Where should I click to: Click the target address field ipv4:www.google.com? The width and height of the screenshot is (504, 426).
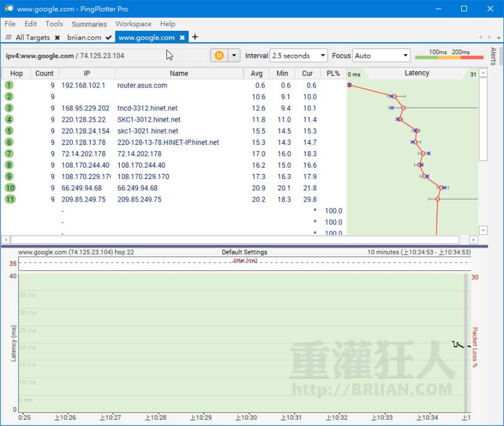105,55
